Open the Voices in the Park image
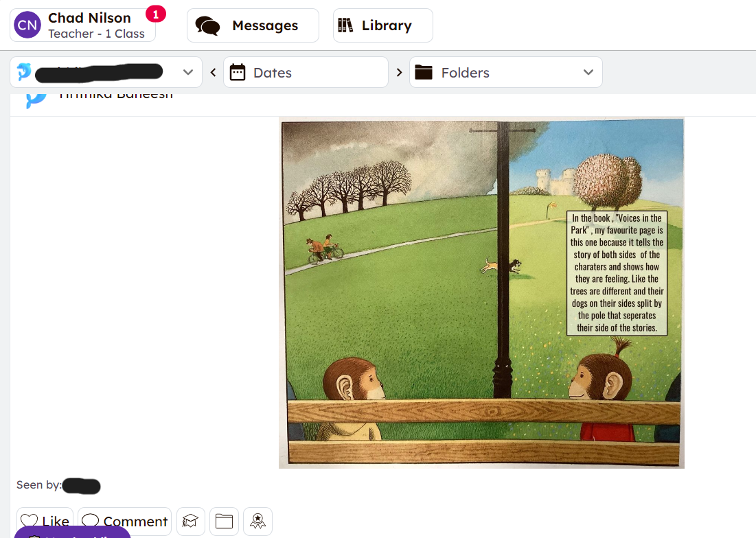The width and height of the screenshot is (756, 538). click(x=481, y=293)
